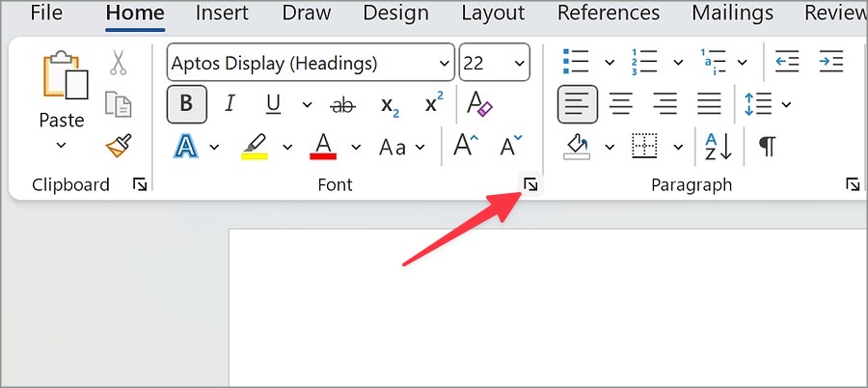Click the Copy icon in Clipboard

[118, 104]
